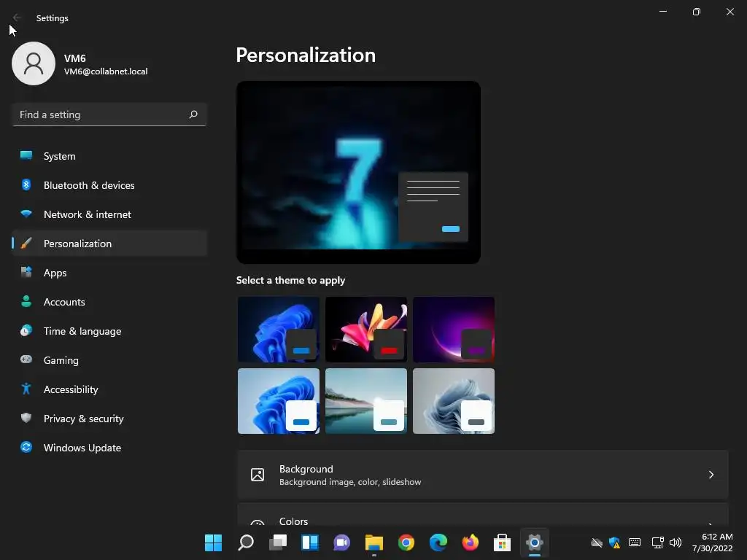
Task: Click the Privacy shield icon
Action: [x=26, y=418]
